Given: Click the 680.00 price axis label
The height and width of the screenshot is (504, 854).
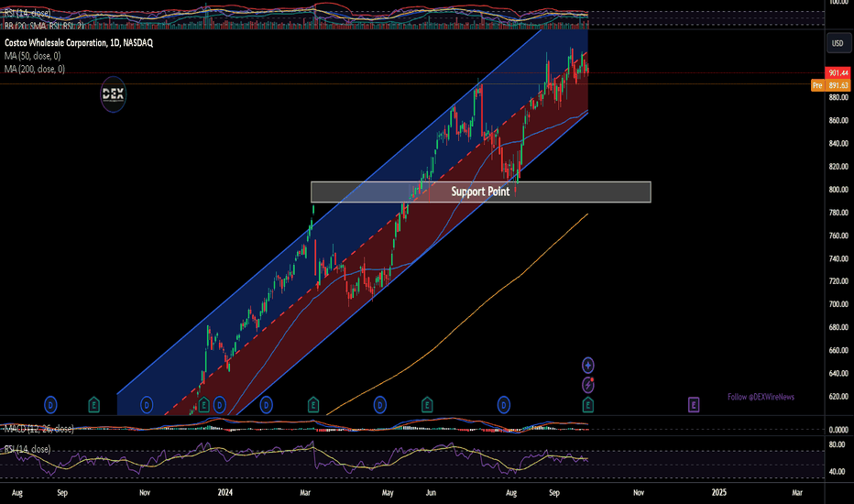Looking at the screenshot, I should point(838,327).
